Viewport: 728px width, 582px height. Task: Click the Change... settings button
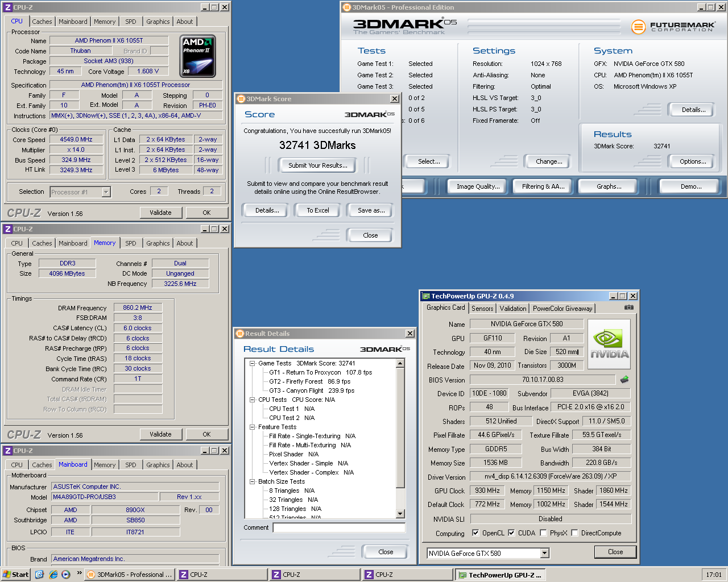pos(549,161)
